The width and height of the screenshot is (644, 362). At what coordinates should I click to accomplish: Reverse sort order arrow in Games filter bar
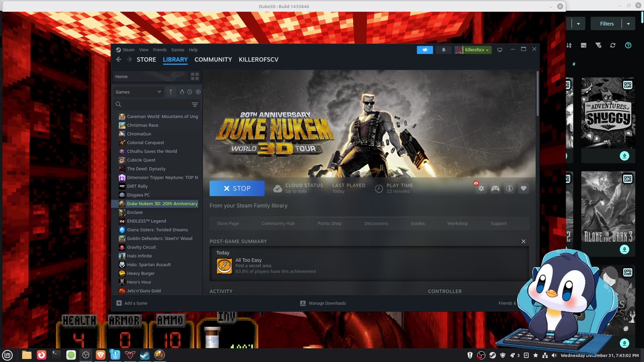pos(171,92)
